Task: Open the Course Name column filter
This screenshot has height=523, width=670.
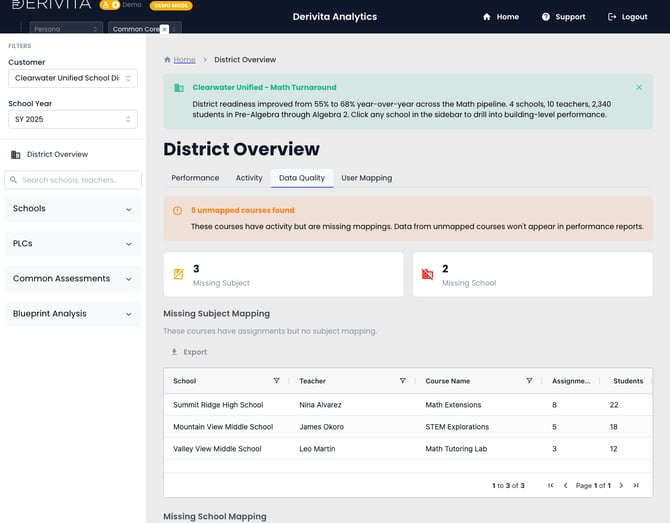Action: [x=529, y=381]
